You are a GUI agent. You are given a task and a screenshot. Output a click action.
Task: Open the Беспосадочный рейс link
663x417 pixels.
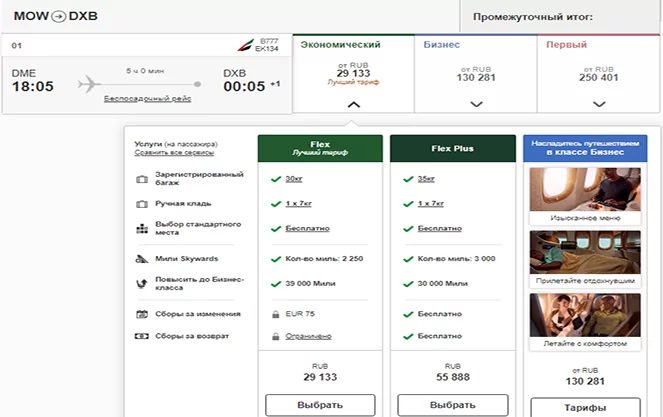pos(148,99)
